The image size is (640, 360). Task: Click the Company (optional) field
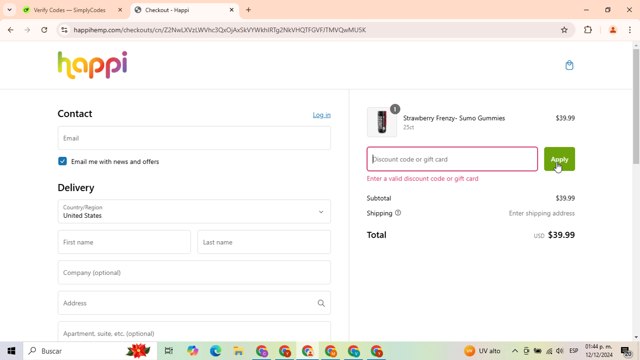(194, 273)
